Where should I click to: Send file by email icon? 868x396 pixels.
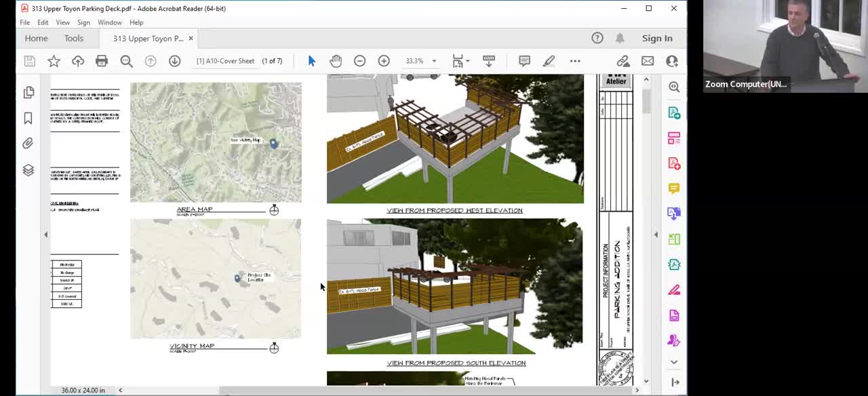pyautogui.click(x=648, y=61)
